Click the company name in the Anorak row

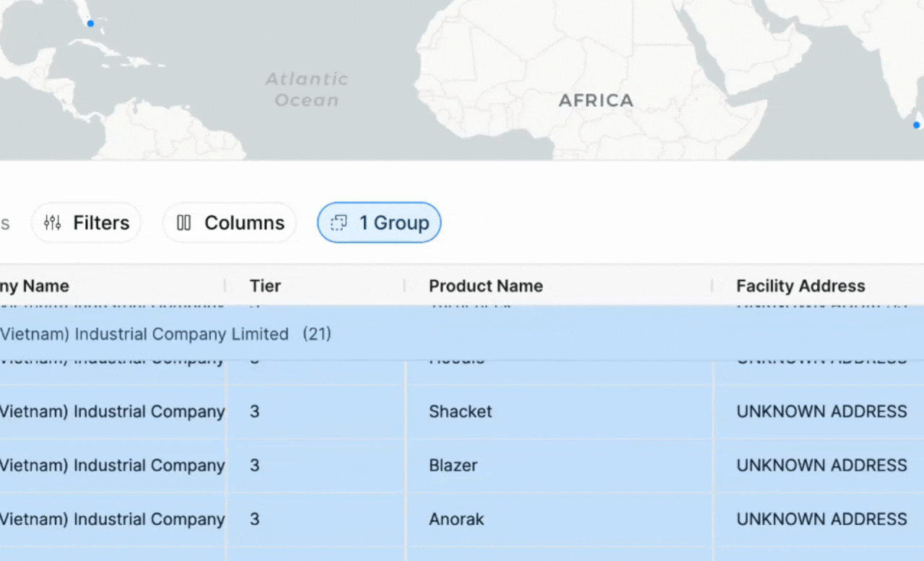tap(112, 519)
